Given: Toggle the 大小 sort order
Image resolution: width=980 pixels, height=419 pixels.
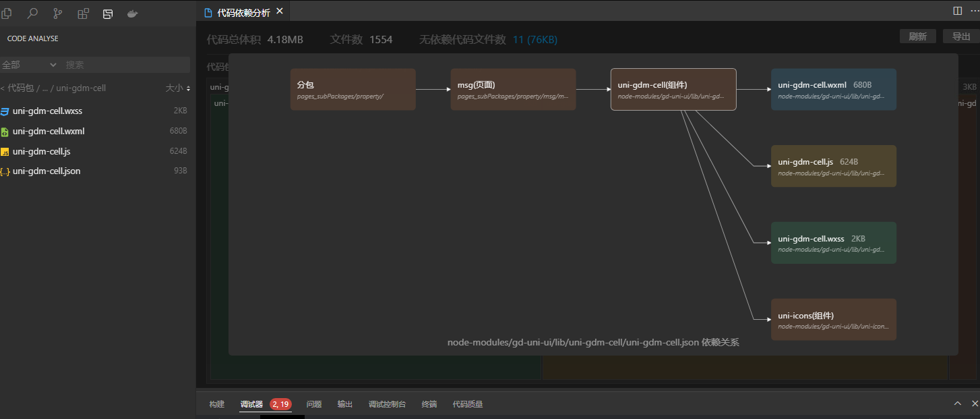Looking at the screenshot, I should (178, 88).
